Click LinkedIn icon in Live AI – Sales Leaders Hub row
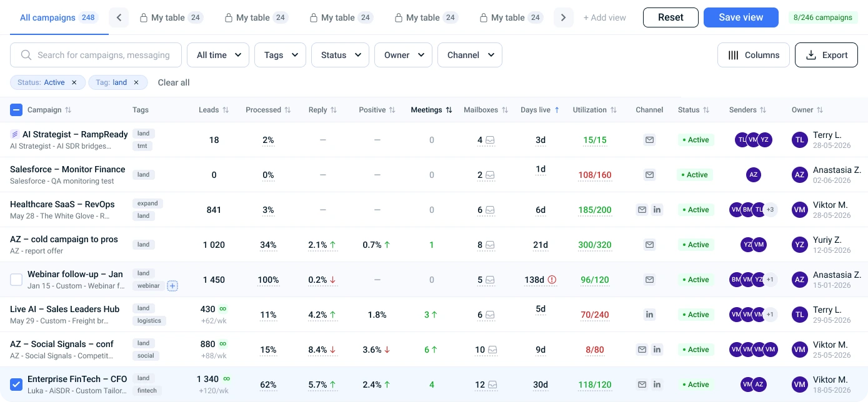Viewport: 868px width, 402px height. (x=649, y=315)
